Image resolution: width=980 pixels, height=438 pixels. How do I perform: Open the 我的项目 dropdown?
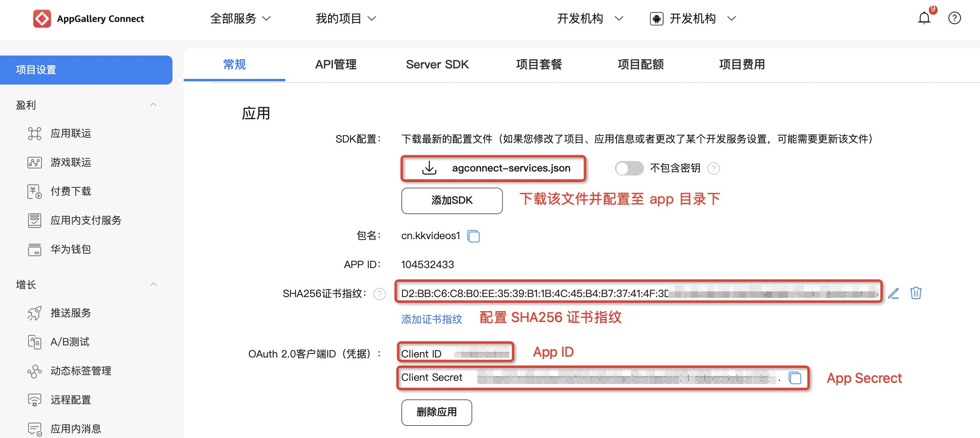click(346, 19)
